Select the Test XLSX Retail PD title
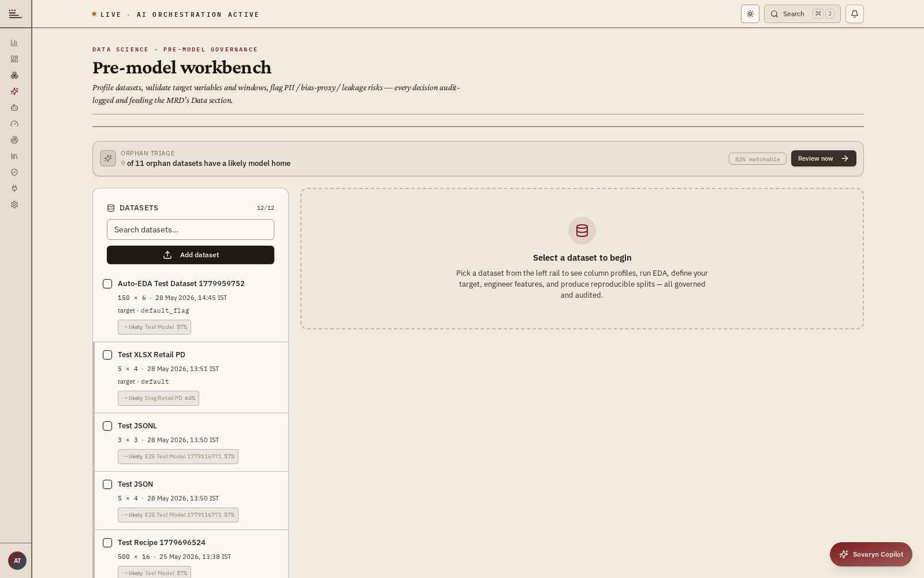Screen dimensions: 924x578 [x=151, y=355]
